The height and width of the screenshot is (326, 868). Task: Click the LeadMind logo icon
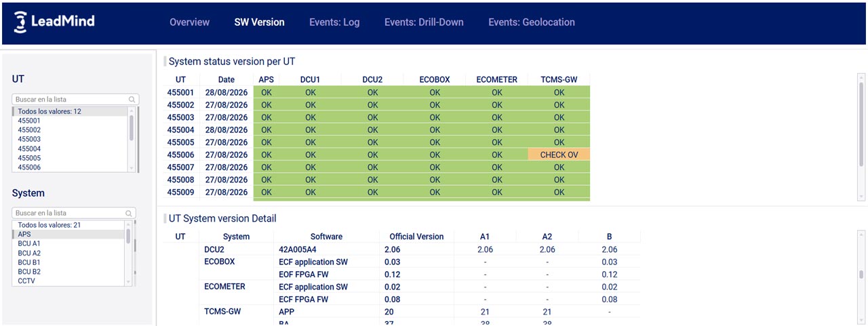click(x=20, y=22)
